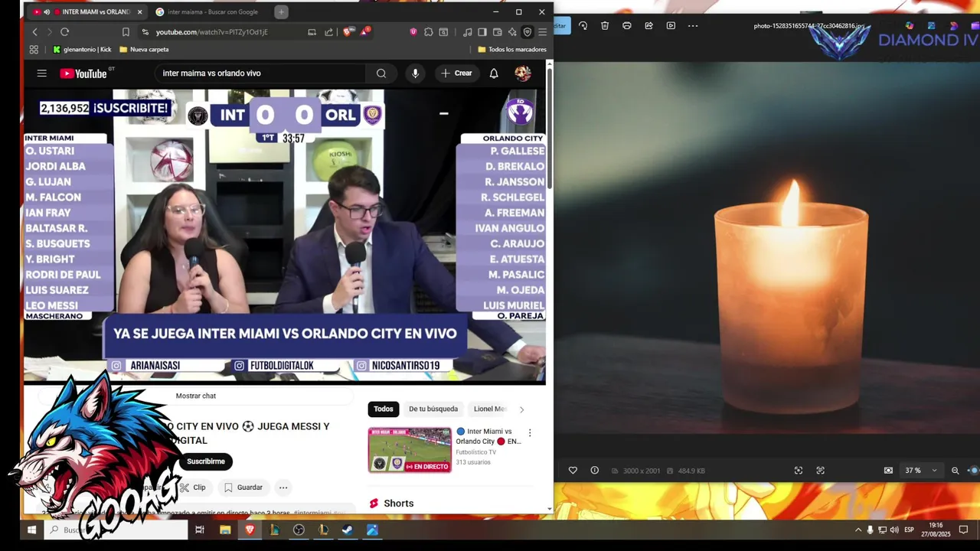Open the browser extensions puzzle icon
Screen dimensions: 980x551
[x=429, y=32]
